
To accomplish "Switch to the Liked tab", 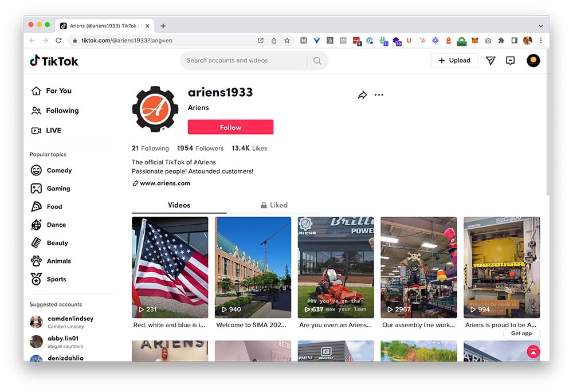I will 274,205.
